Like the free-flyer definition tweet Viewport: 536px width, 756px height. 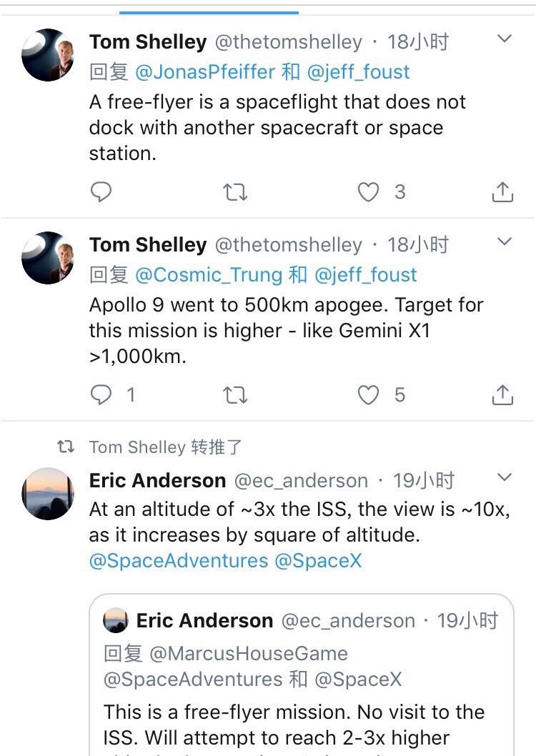point(368,192)
